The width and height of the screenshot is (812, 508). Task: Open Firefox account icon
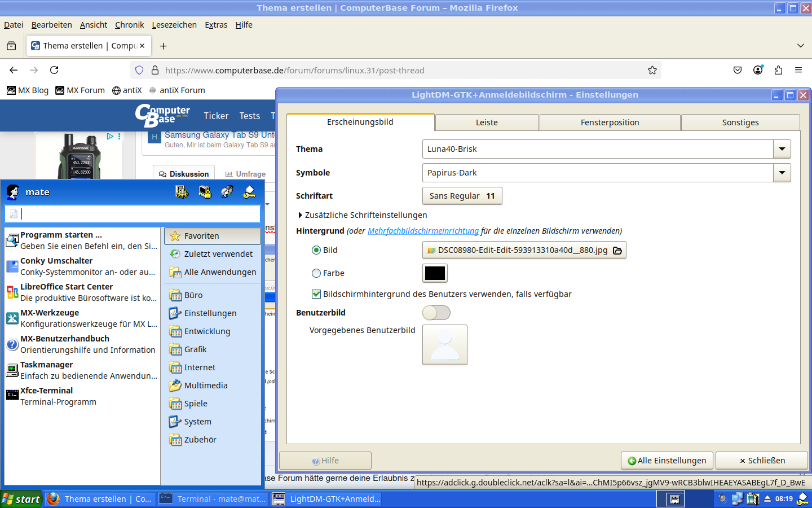tap(758, 70)
